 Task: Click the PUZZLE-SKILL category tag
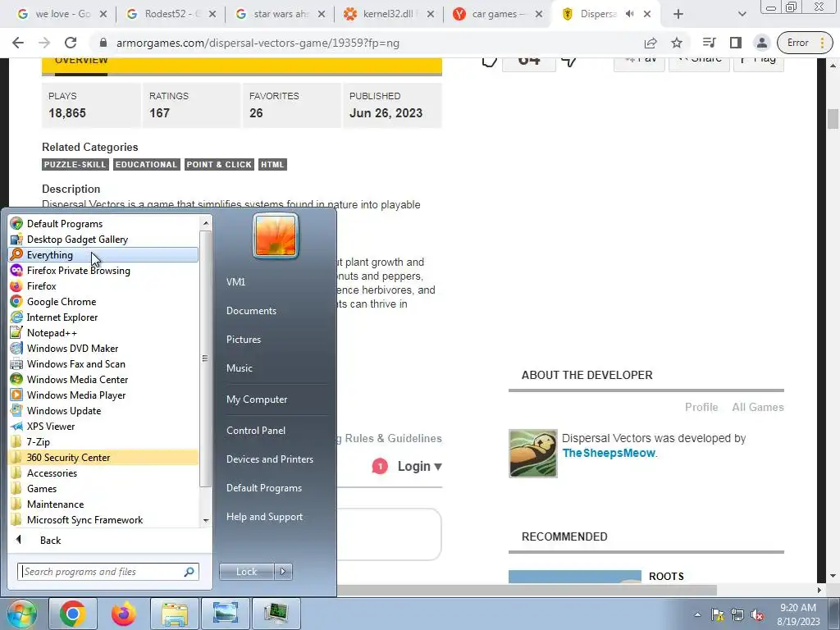[75, 164]
